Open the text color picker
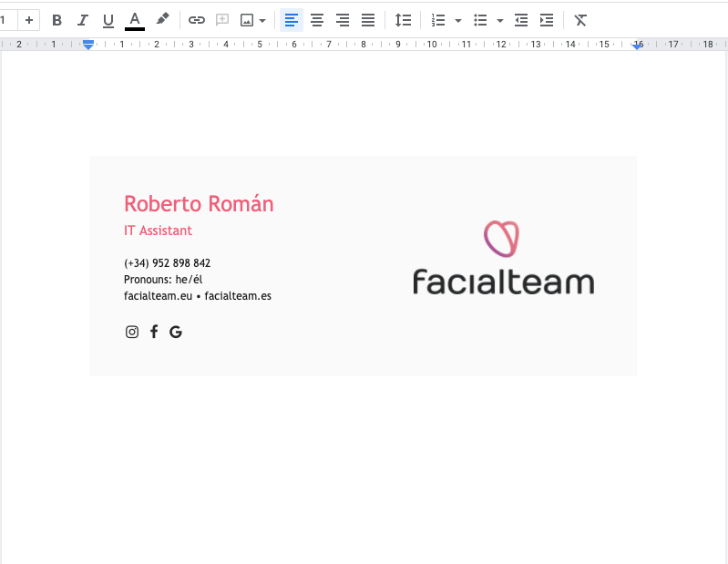Screen dimensions: 728x564 (135, 20)
